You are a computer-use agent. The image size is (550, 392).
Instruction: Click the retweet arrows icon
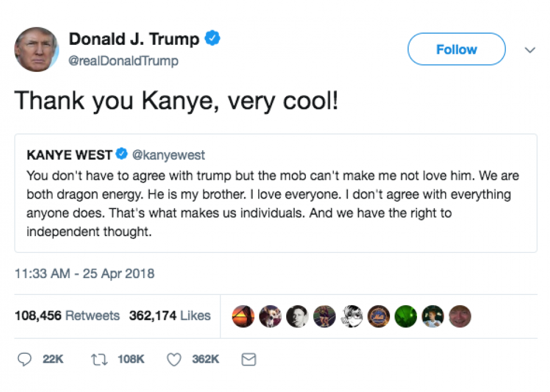pos(99,359)
